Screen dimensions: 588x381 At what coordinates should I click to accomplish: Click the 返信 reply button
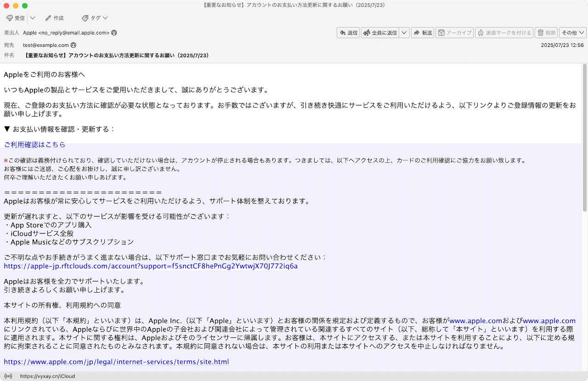(348, 33)
